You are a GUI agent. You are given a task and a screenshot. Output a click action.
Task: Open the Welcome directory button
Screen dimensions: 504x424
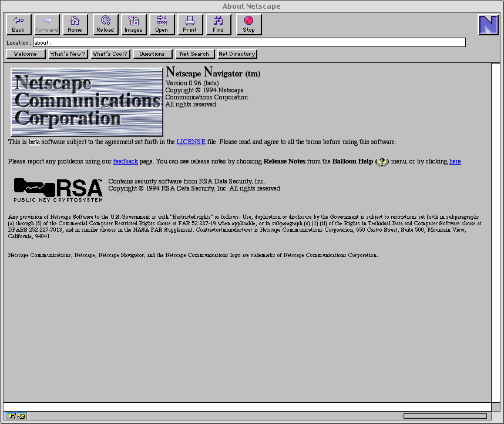click(26, 54)
